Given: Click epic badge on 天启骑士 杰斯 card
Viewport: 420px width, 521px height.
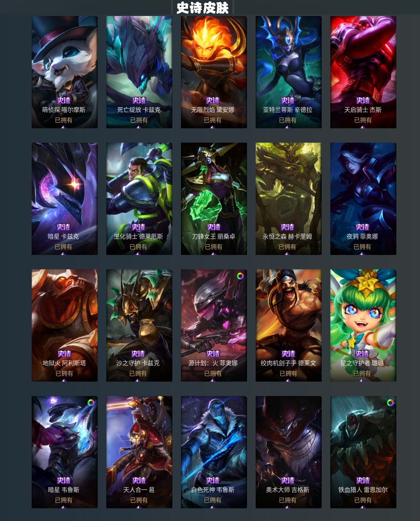Looking at the screenshot, I should [363, 100].
